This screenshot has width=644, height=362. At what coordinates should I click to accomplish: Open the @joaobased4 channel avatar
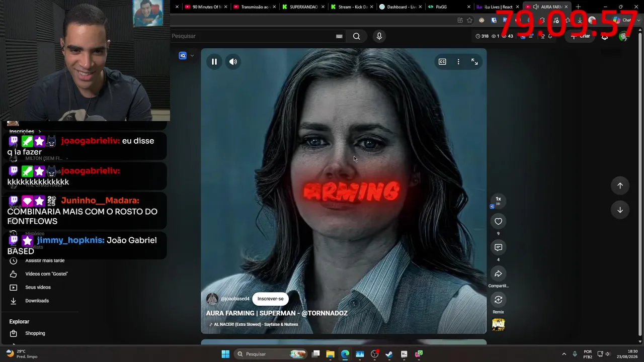pyautogui.click(x=212, y=299)
